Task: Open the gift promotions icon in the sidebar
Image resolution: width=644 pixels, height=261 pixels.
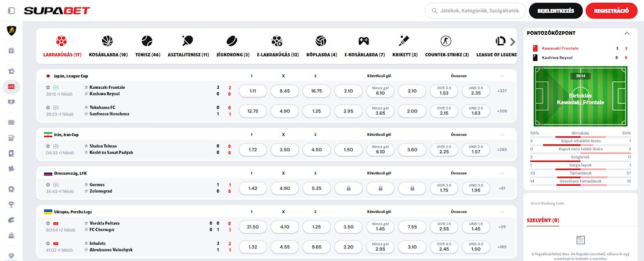Action: (12, 51)
